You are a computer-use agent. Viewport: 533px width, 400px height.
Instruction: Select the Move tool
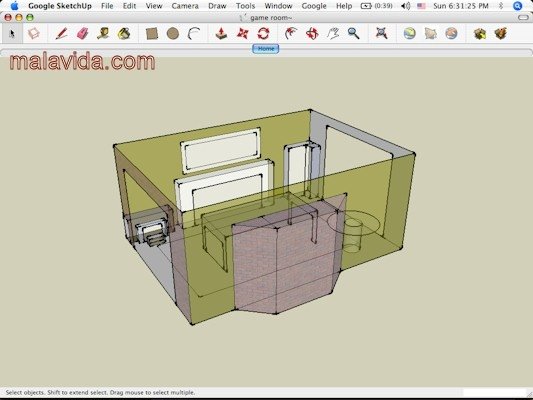coord(242,34)
